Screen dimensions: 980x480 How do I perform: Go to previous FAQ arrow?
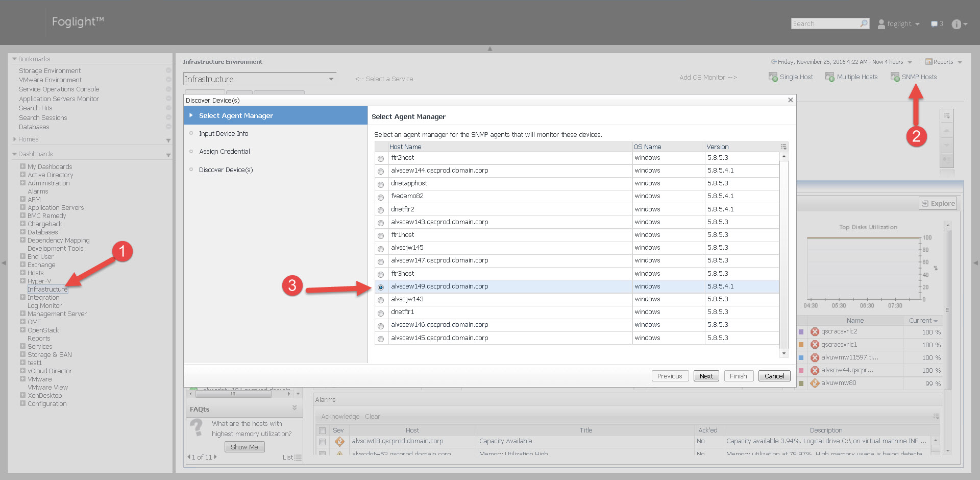189,457
